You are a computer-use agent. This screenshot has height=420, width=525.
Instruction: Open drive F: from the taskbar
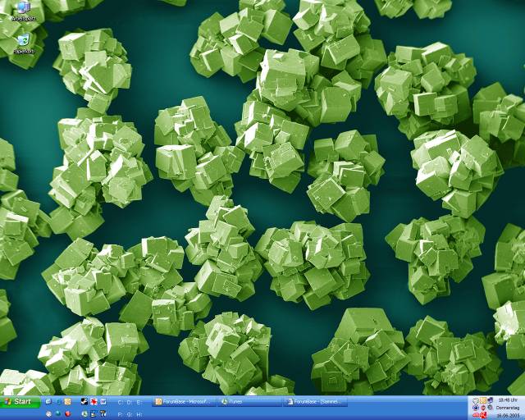[121, 414]
